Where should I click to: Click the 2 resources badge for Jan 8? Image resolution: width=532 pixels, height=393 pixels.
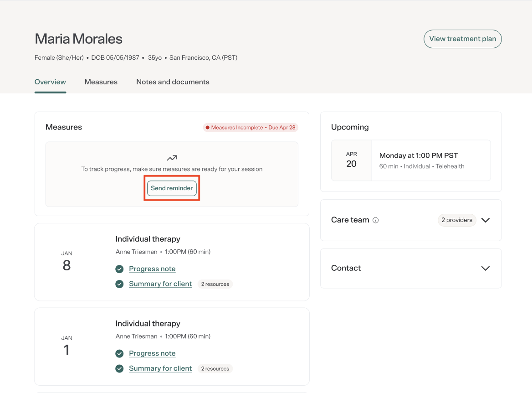click(x=215, y=284)
